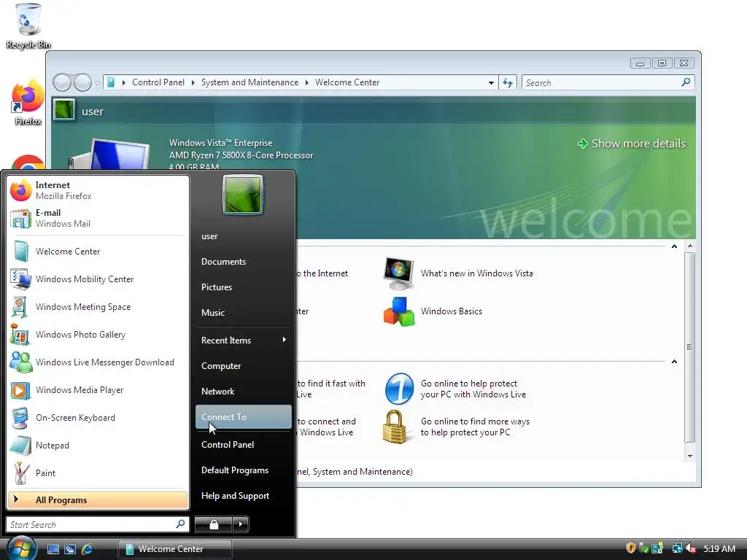Open address bar history dropdown
This screenshot has width=747, height=560.
[491, 83]
